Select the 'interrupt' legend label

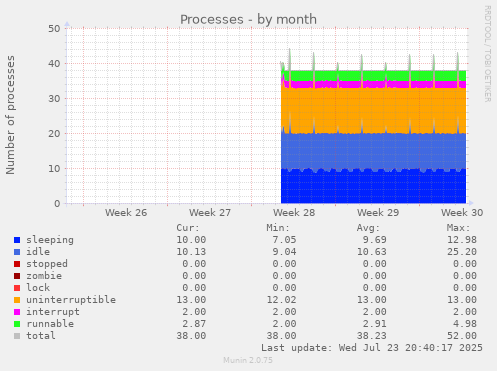53,312
